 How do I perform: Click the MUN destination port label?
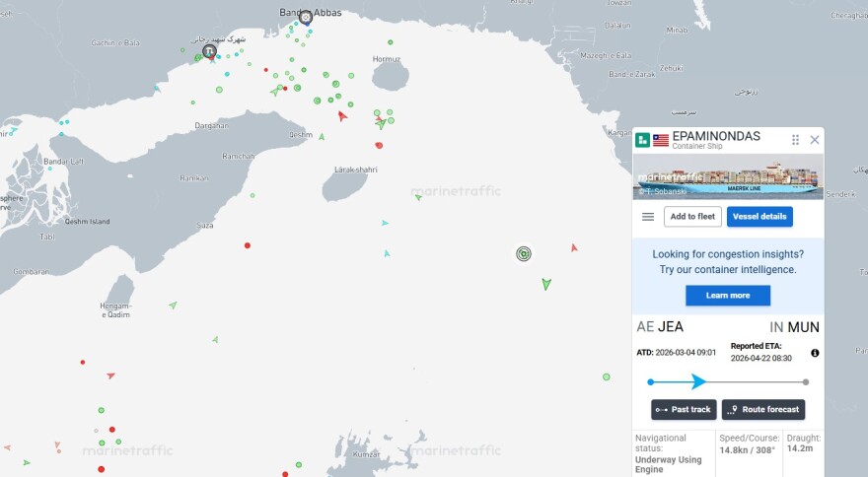pos(803,327)
